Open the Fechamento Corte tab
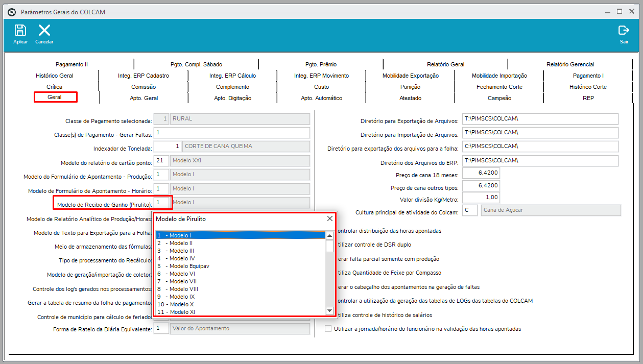Screen dimensions: 643x364 click(499, 87)
